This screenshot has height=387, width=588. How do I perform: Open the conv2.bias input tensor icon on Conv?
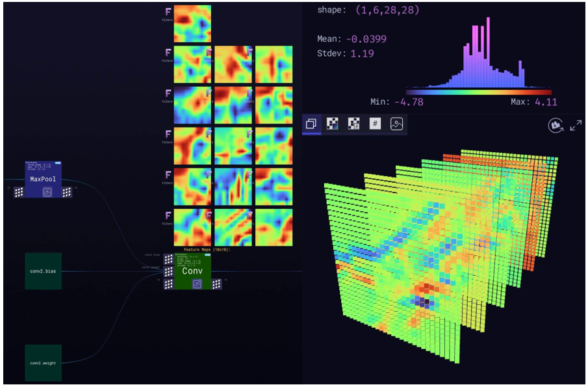pyautogui.click(x=168, y=259)
